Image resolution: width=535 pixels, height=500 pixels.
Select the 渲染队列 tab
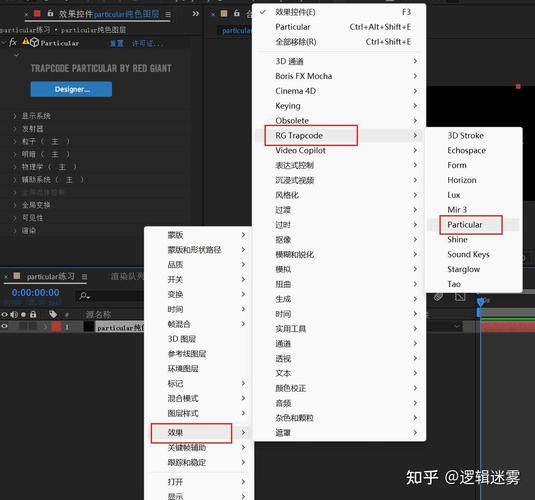(x=127, y=276)
